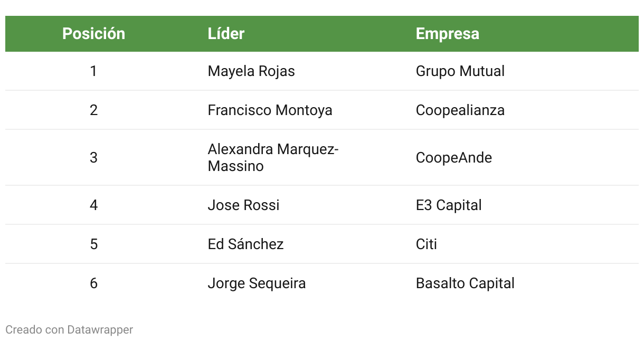Viewport: 644px width, 342px height.
Task: Open the Creado con Datawrapper link
Action: point(69,330)
